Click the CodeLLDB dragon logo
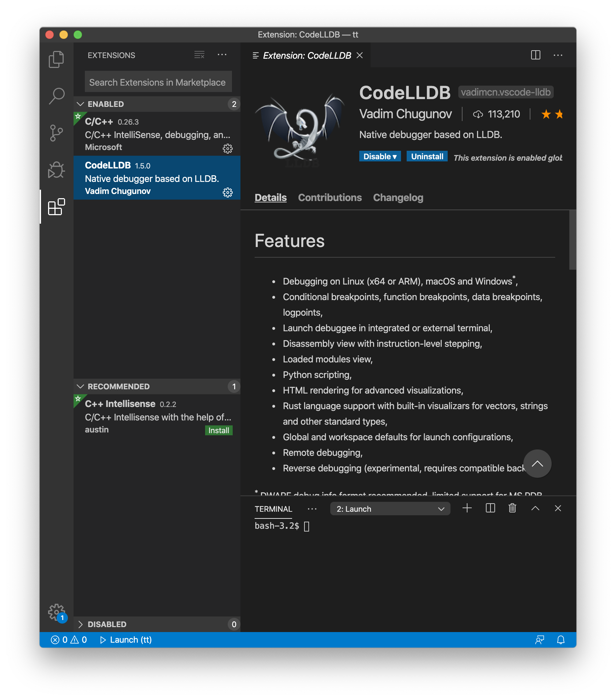616x700 pixels. [x=300, y=130]
